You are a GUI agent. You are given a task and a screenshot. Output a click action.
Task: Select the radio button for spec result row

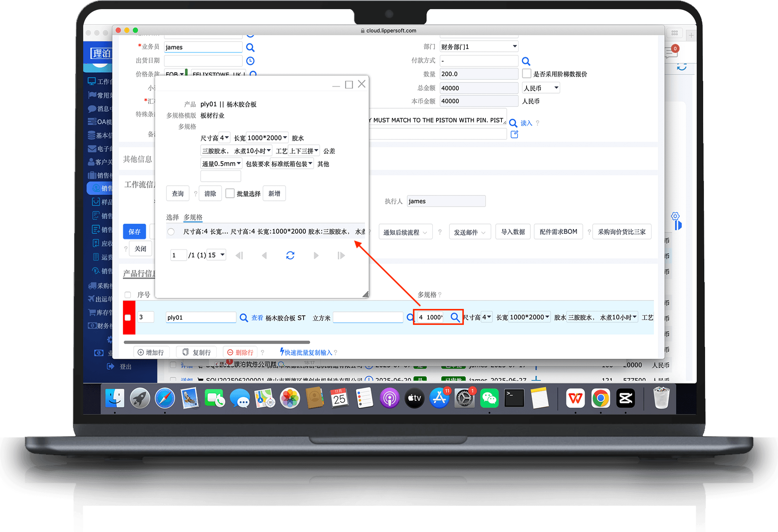click(x=171, y=231)
